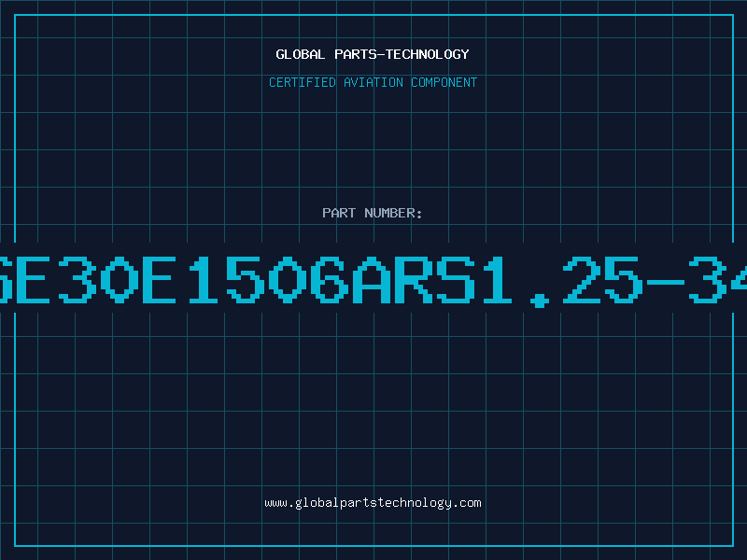
Task: Click the large part number text
Action: tap(373, 280)
